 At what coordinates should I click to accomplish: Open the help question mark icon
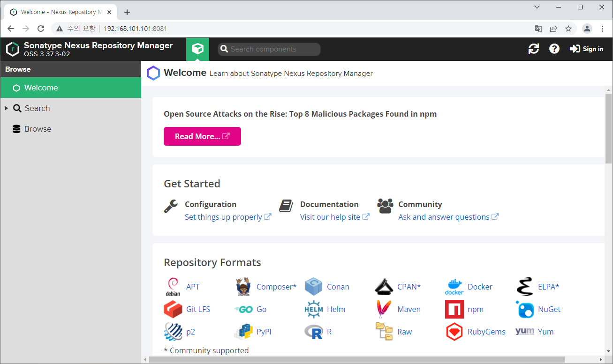tap(554, 49)
